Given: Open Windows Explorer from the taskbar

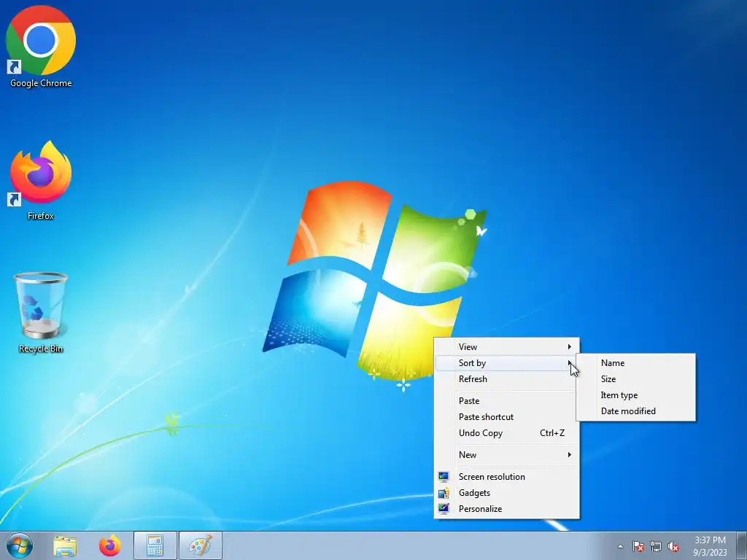Looking at the screenshot, I should (x=65, y=545).
